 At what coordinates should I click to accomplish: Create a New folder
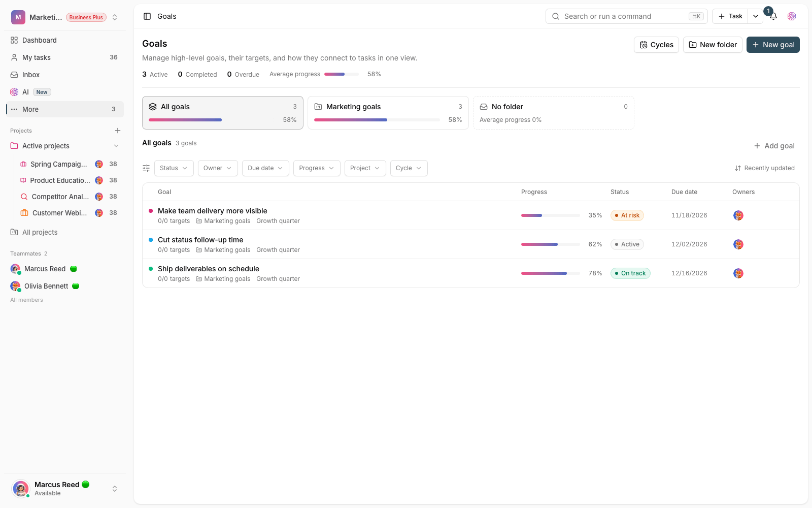pyautogui.click(x=713, y=45)
